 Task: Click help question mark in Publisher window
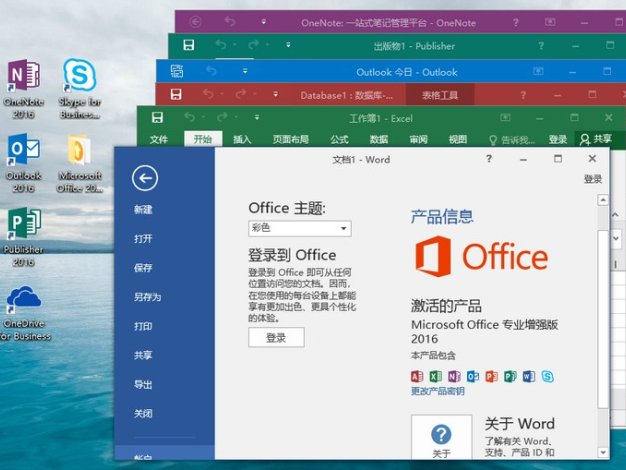coord(541,46)
